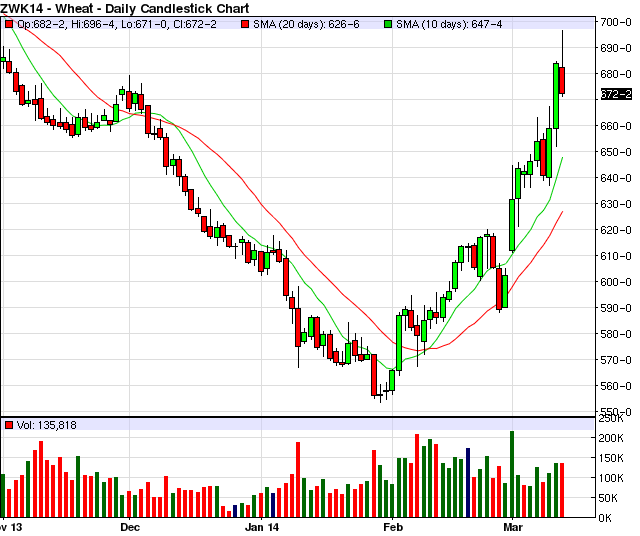This screenshot has width=640, height=536.
Task: Click the 'Vol: 135,818' legend text
Action: pos(47,425)
